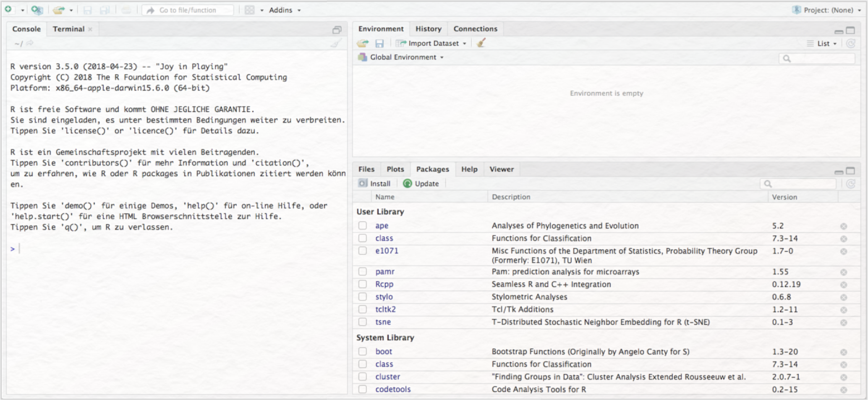
Task: Click the Save All icon in top toolbar
Action: (x=105, y=10)
